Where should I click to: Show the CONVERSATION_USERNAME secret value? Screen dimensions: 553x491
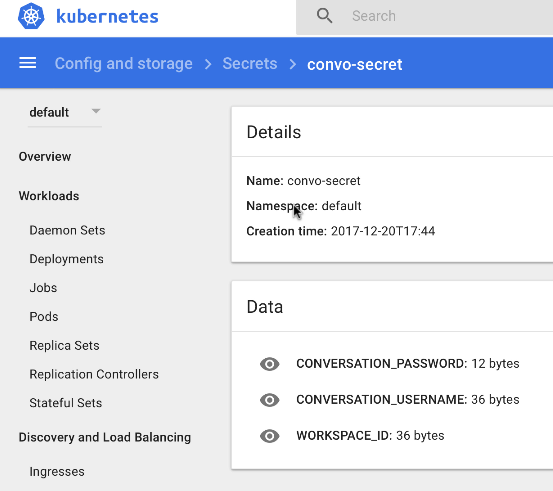[270, 400]
